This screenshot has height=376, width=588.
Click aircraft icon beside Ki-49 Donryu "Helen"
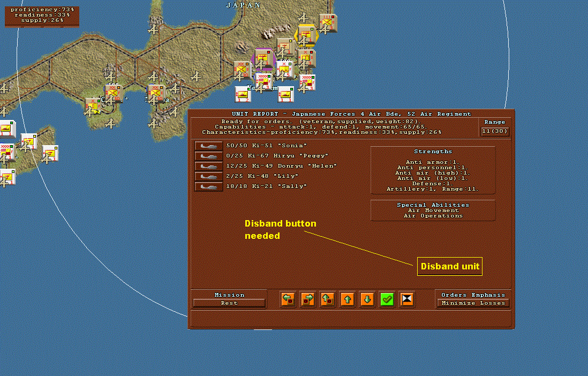pos(209,166)
